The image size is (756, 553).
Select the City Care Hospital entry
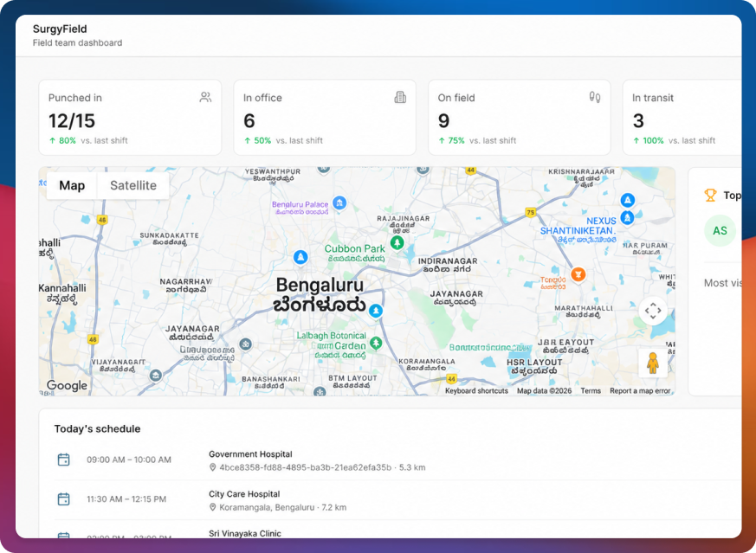tap(397, 500)
